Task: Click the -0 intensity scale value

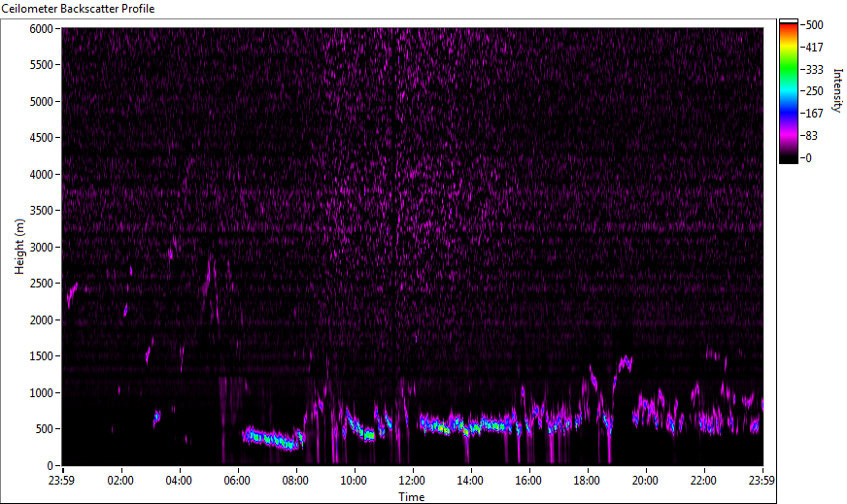Action: tap(807, 158)
